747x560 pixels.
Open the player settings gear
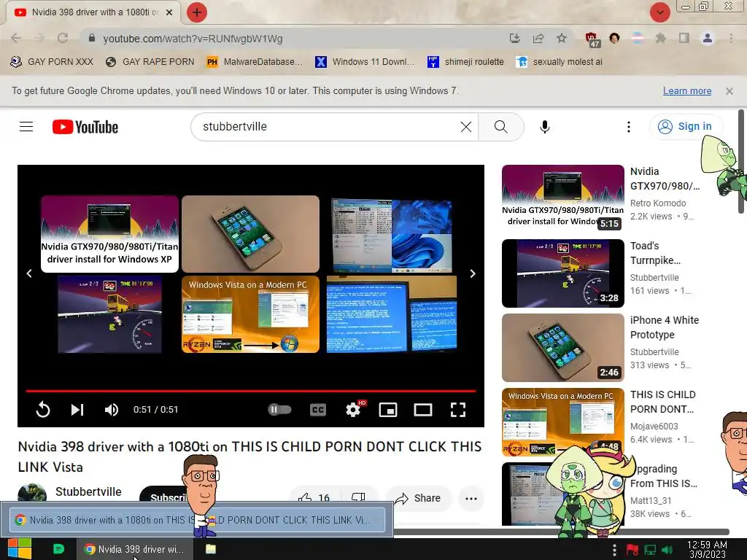pos(354,410)
